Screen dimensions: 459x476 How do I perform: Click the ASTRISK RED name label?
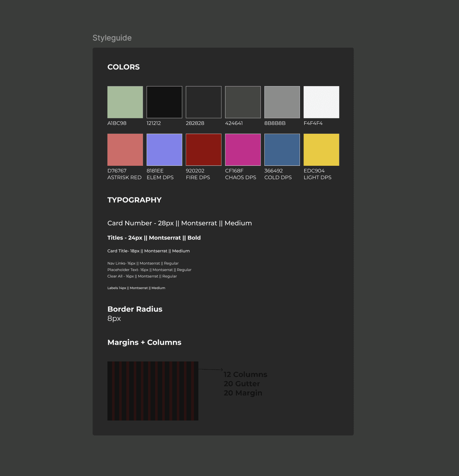[125, 178]
